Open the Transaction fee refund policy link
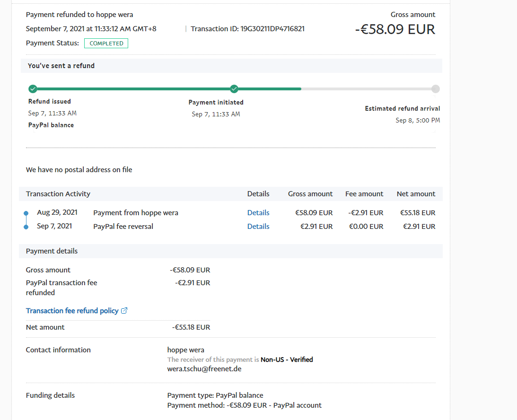The height and width of the screenshot is (420, 517). 72,311
